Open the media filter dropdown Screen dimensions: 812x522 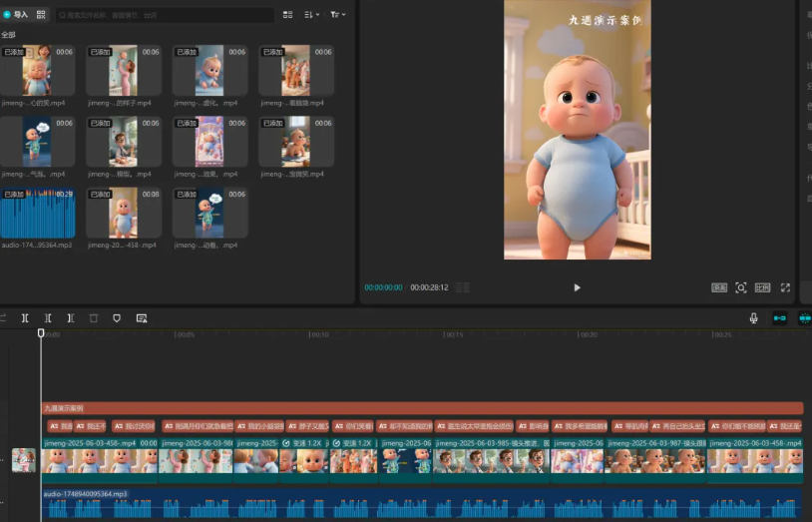337,15
